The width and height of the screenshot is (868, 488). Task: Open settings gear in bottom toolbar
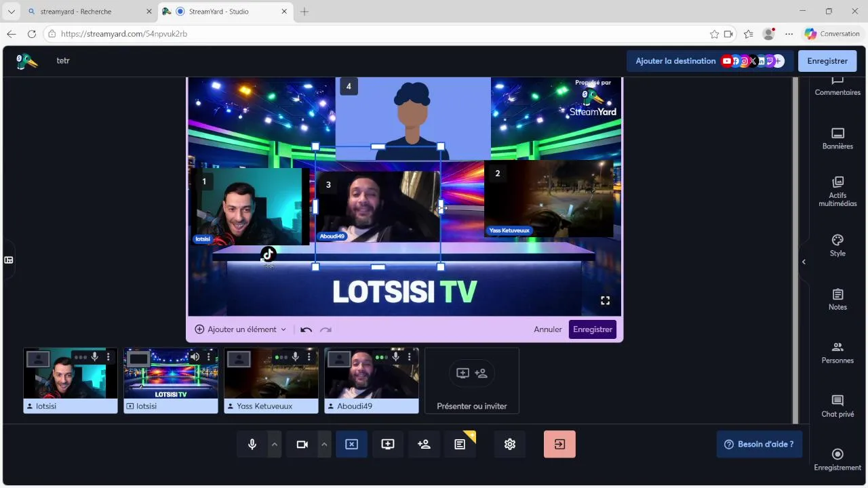tap(510, 444)
